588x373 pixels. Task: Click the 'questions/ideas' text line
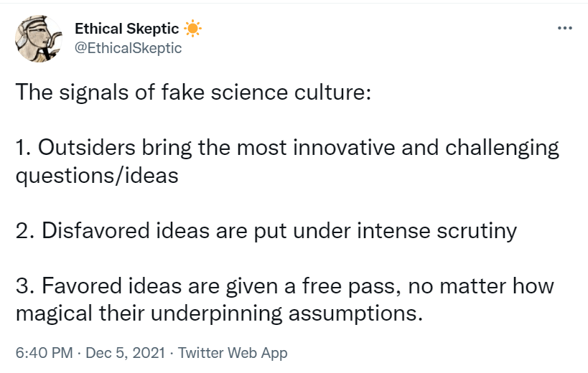pos(96,175)
